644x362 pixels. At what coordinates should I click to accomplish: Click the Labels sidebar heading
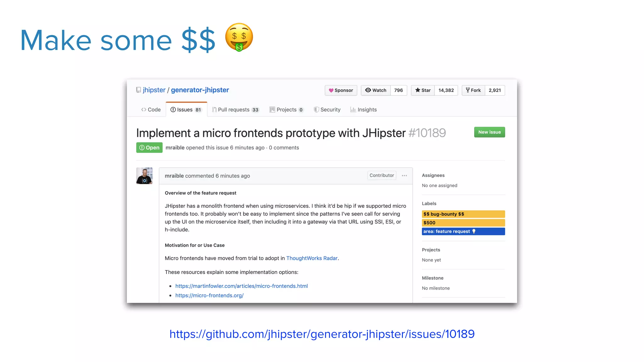point(429,204)
